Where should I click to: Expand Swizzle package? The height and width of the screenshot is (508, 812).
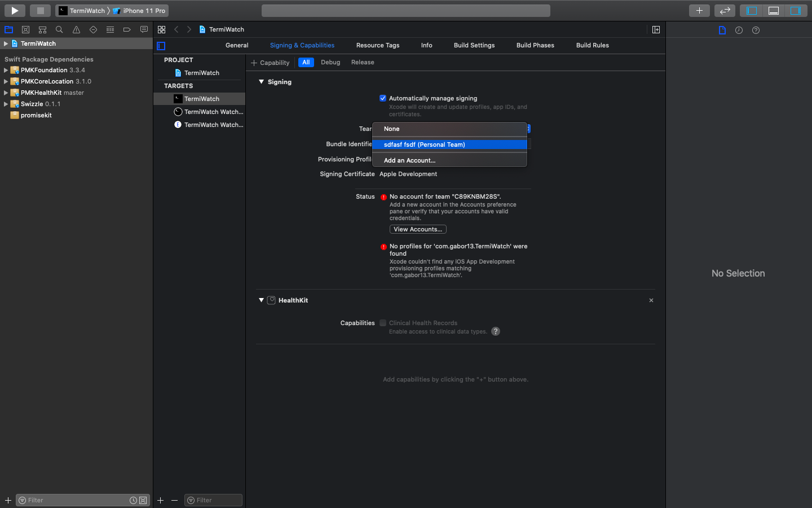pos(6,104)
